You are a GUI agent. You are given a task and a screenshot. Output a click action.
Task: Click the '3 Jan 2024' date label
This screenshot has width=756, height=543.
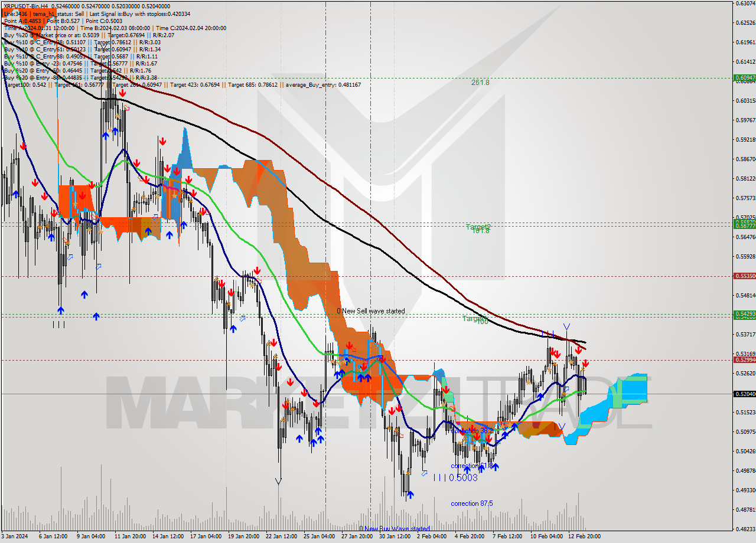[x=16, y=537]
